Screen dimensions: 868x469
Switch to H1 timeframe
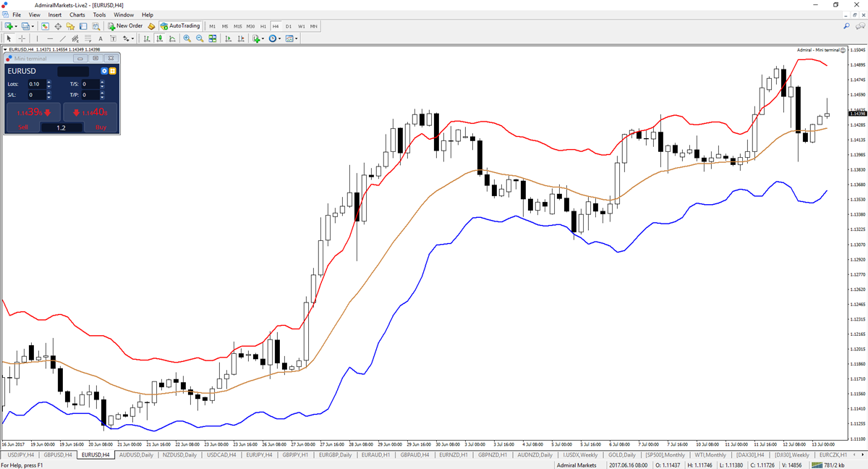pyautogui.click(x=263, y=26)
